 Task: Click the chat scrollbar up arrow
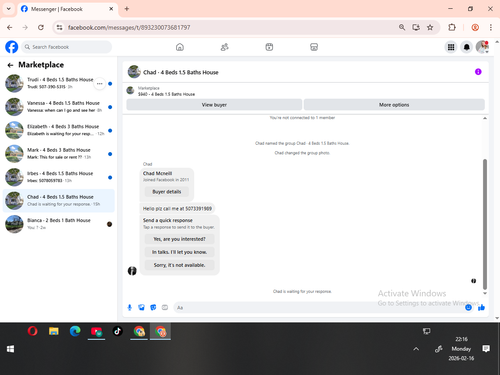485,118
